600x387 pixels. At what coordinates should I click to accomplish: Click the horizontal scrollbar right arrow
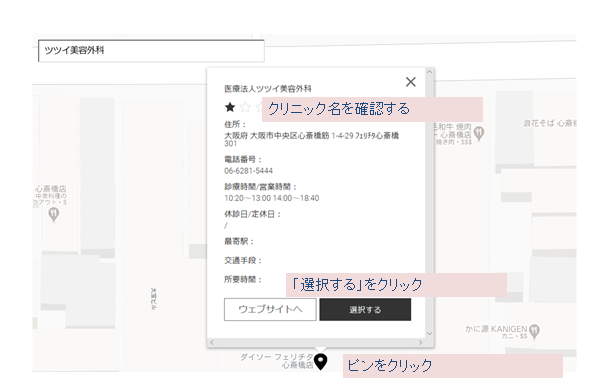click(x=421, y=342)
